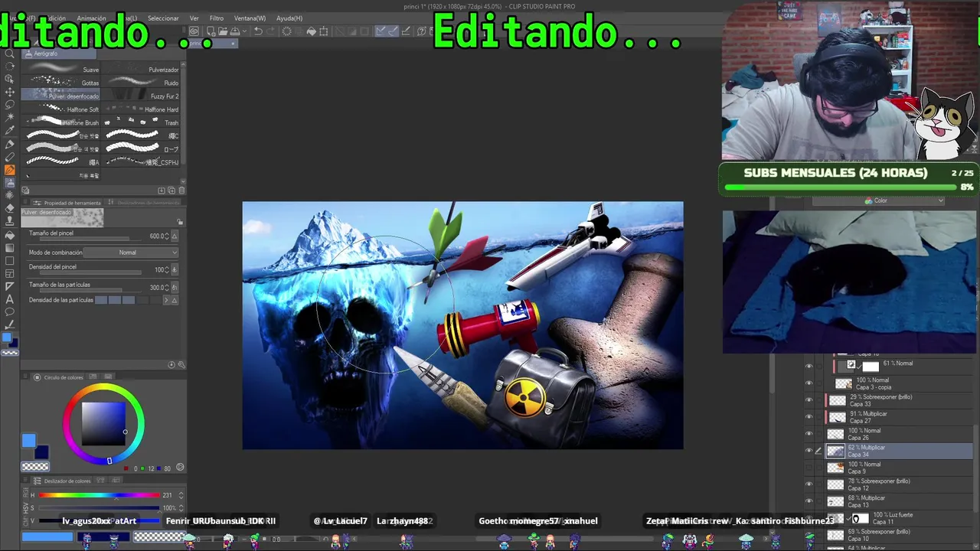
Task: Choose the Gotitas sub tool
Action: [x=61, y=83]
